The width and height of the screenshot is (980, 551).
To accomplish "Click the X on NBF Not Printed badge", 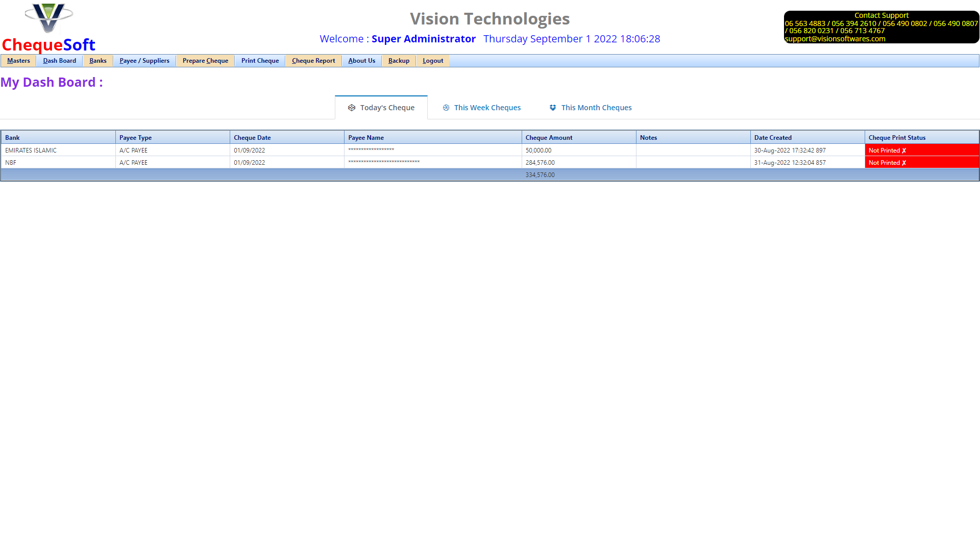I will coord(903,162).
